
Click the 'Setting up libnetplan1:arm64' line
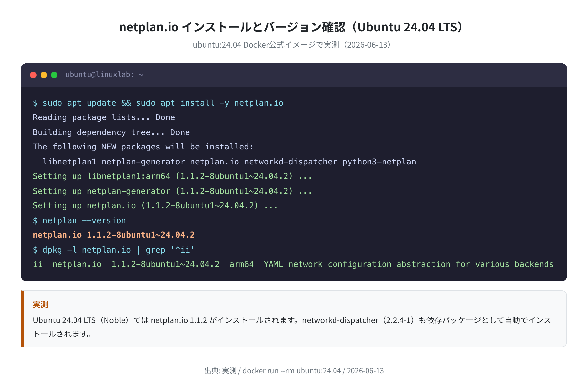point(172,176)
